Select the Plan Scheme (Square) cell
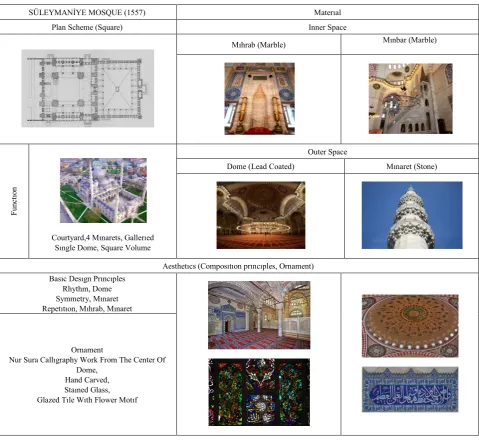The image size is (479, 441). (x=87, y=27)
